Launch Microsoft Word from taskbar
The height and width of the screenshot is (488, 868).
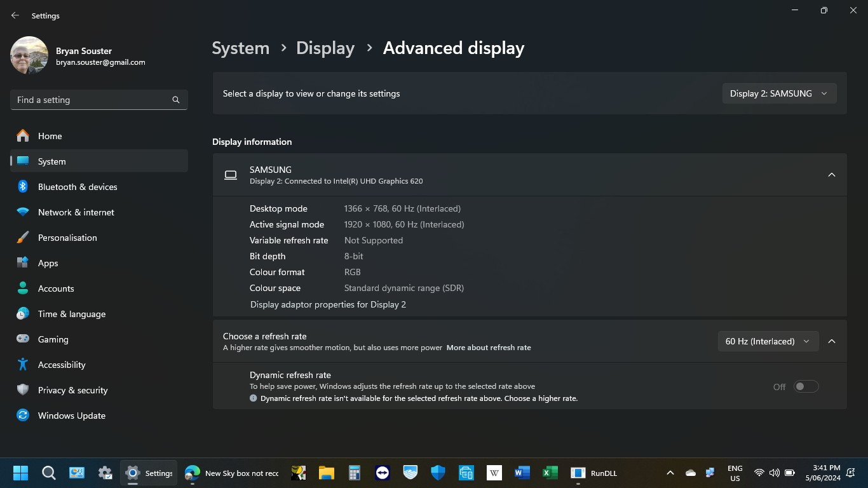(x=522, y=473)
